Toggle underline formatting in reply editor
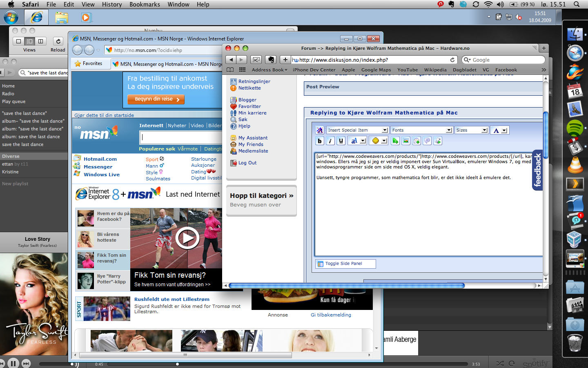 pos(341,141)
